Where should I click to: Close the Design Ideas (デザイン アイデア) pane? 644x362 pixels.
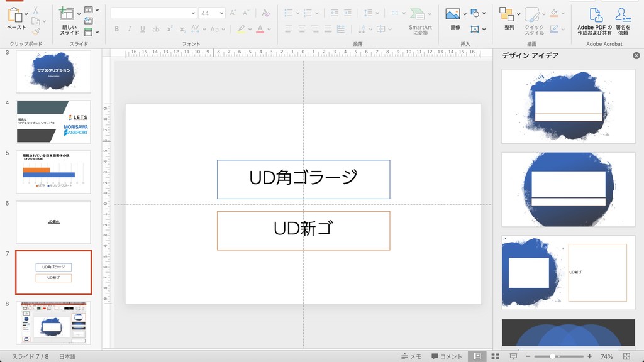coord(636,56)
